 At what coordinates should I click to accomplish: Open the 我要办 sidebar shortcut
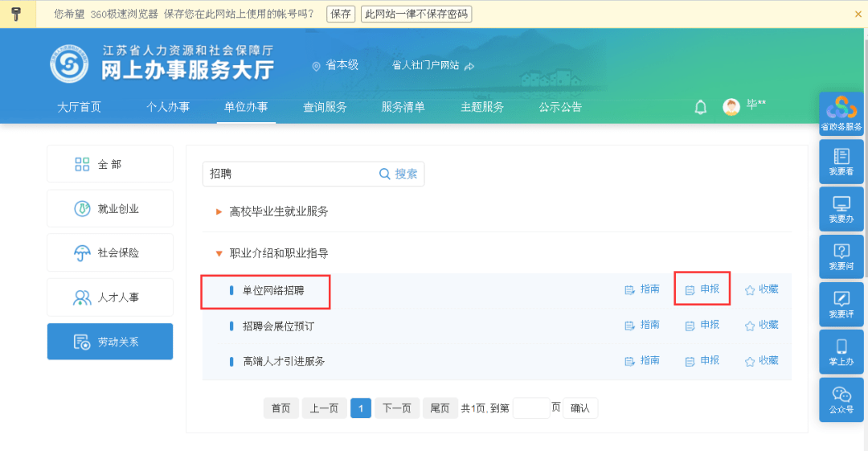pos(841,209)
